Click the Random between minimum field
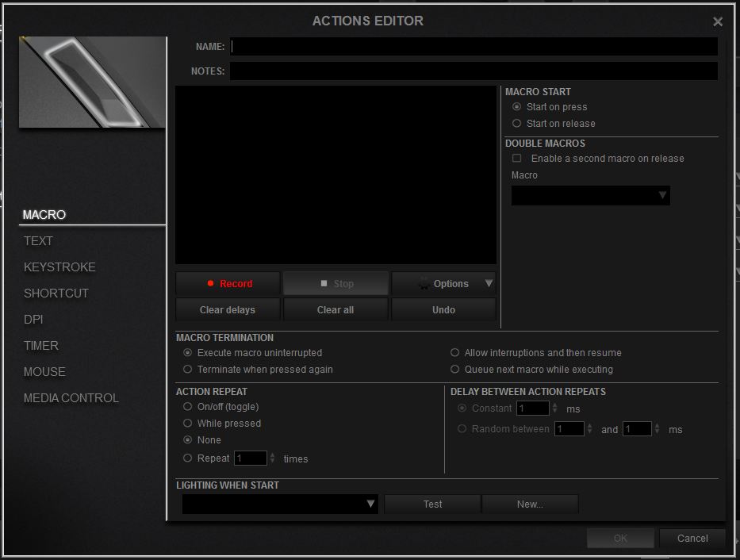Viewport: 740px width, 560px height. [x=569, y=429]
